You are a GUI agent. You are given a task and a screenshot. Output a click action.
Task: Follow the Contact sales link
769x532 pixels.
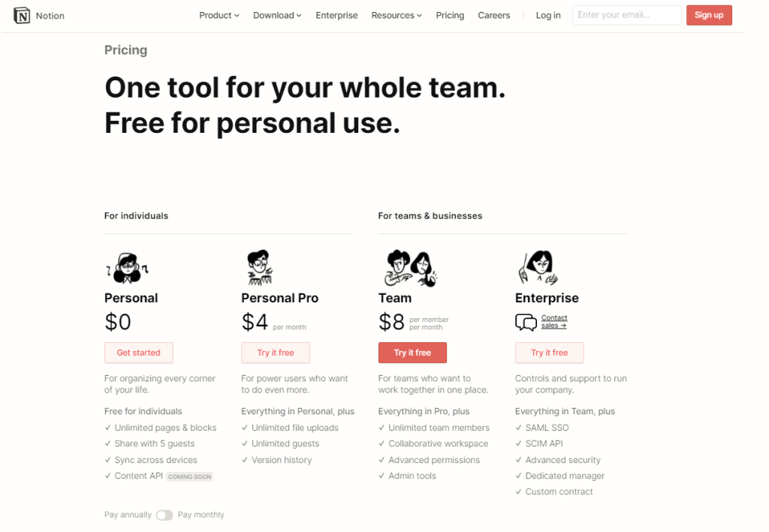pyautogui.click(x=554, y=322)
